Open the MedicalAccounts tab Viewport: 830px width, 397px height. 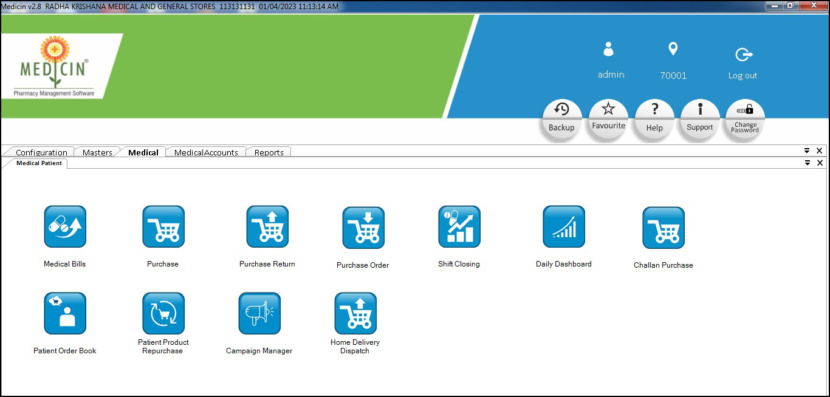(206, 152)
